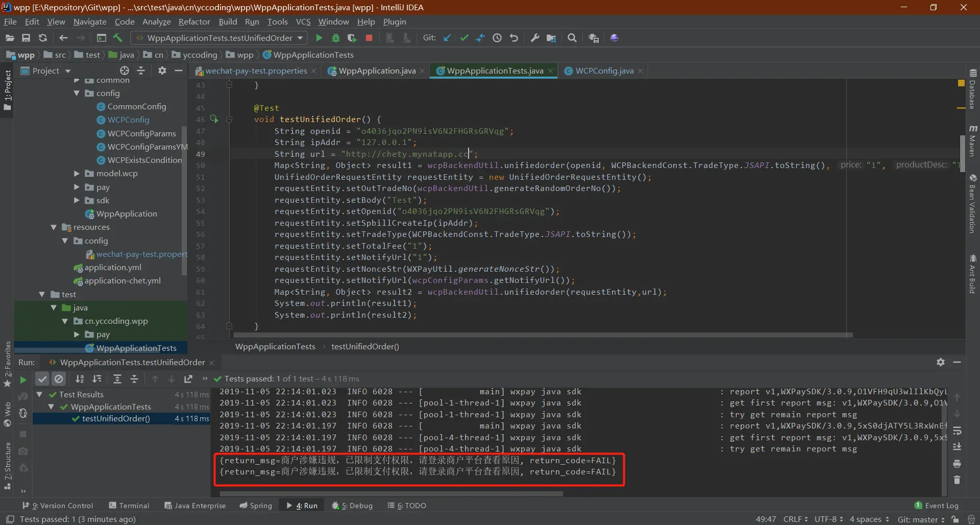Toggle Show Passed tests checkmark button
Screen dimensions: 980x525
(x=42, y=379)
